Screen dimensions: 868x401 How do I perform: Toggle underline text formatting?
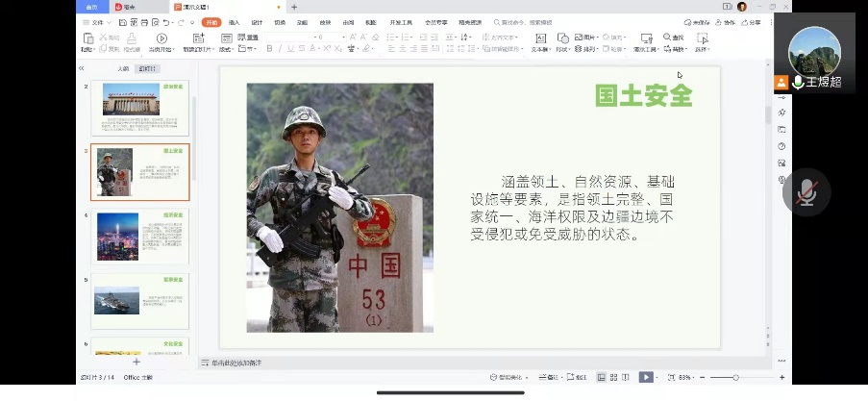tap(292, 48)
